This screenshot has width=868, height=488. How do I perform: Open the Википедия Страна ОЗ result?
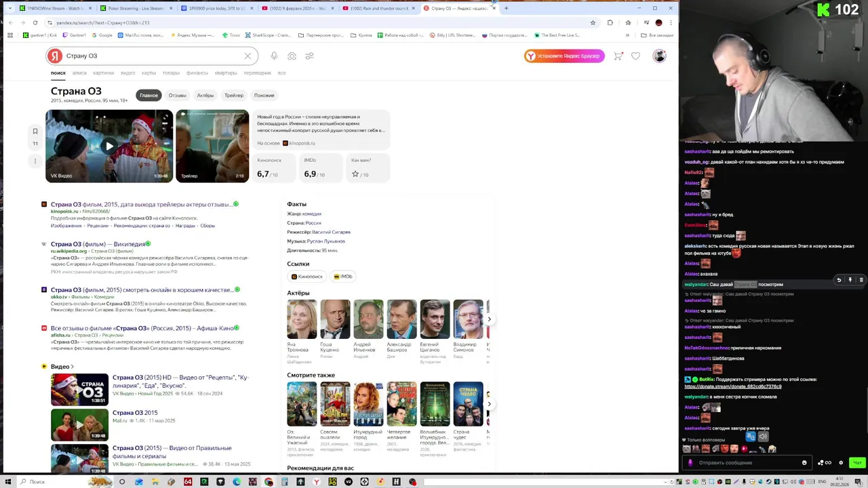(x=98, y=244)
